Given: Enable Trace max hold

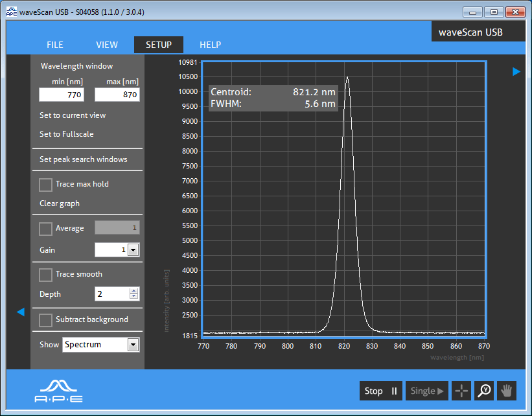Looking at the screenshot, I should [x=45, y=185].
